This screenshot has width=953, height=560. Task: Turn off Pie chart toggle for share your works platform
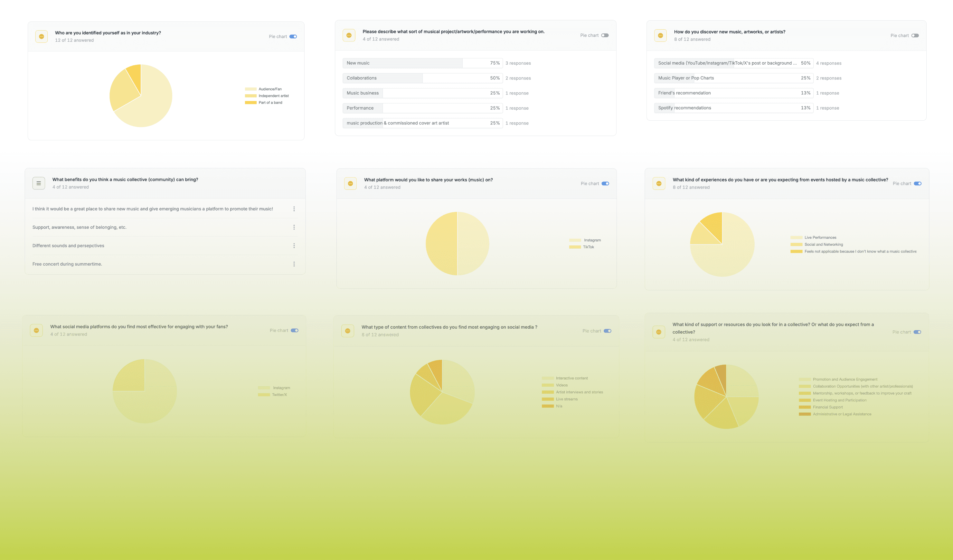[x=606, y=184]
